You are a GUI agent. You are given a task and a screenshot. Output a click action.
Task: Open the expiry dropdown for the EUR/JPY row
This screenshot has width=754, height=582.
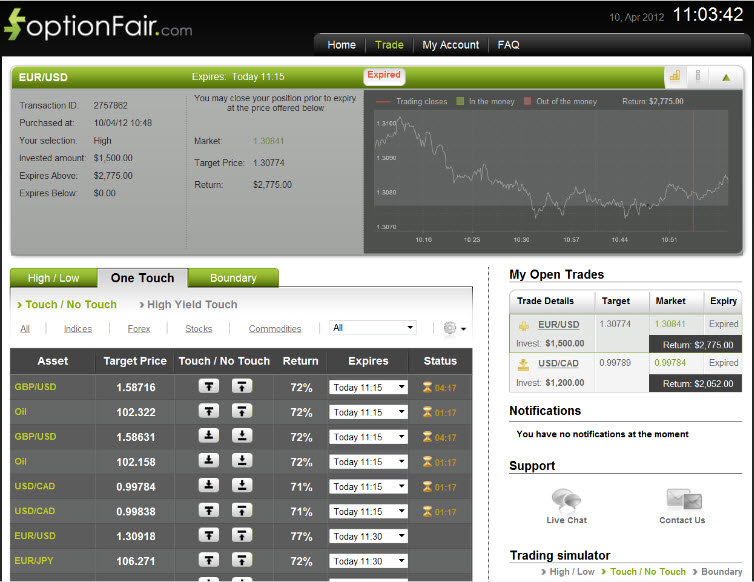tap(368, 561)
